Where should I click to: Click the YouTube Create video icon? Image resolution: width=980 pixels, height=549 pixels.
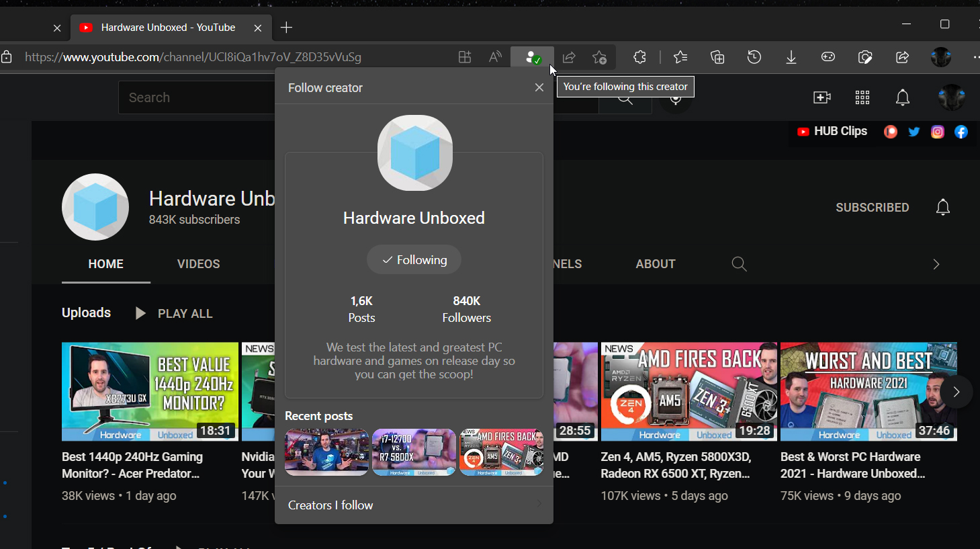pyautogui.click(x=822, y=98)
